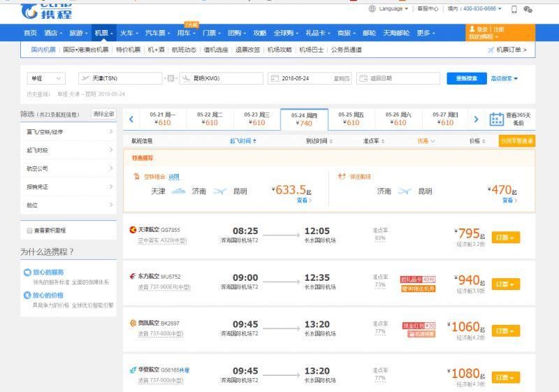Open the 机票 menu in main nav
The width and height of the screenshot is (559, 392).
[x=103, y=33]
